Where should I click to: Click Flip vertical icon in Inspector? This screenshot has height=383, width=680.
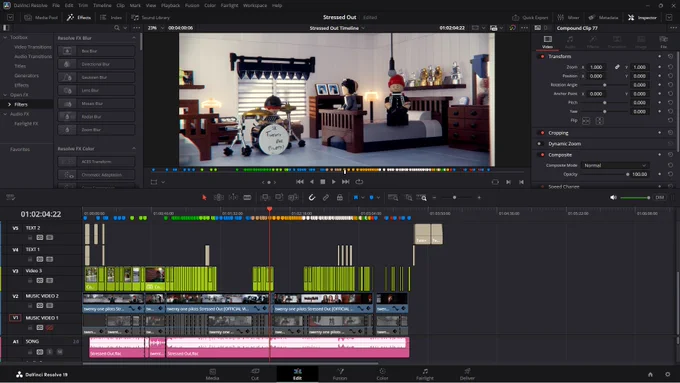pos(600,121)
